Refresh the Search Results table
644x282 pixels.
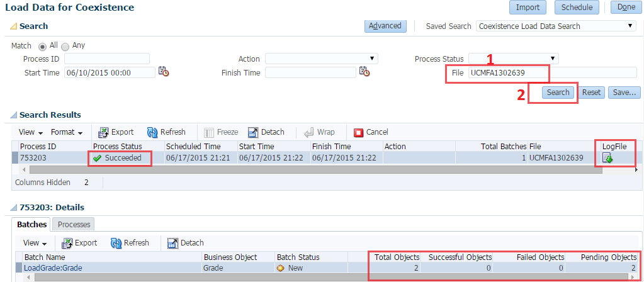[x=166, y=132]
